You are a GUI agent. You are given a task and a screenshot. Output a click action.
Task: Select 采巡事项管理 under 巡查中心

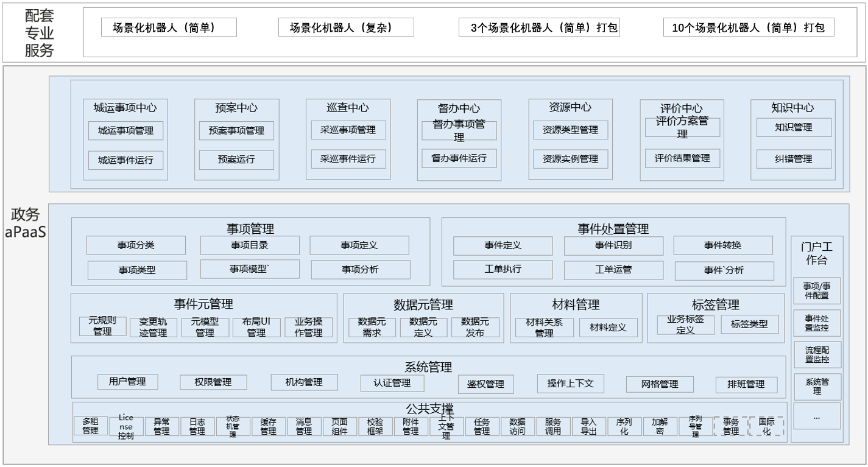coord(348,130)
